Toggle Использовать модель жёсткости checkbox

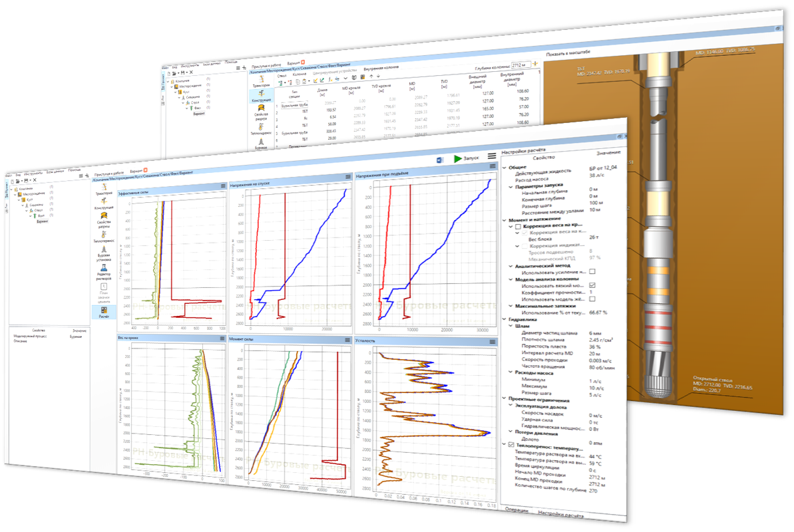(592, 299)
